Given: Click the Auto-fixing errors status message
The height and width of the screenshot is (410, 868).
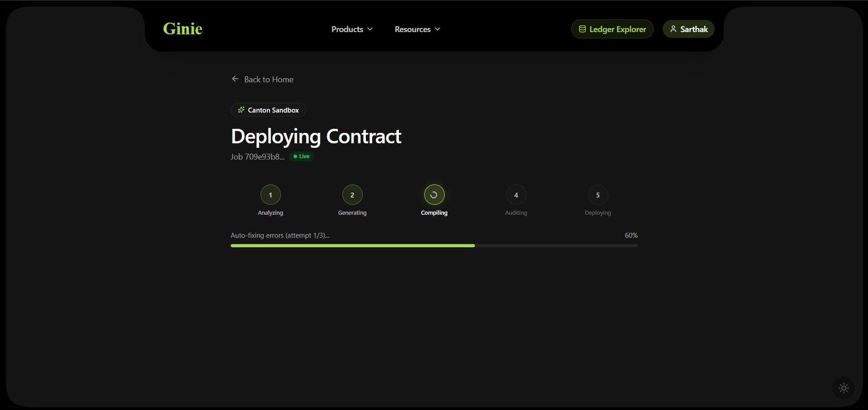Looking at the screenshot, I should point(280,236).
